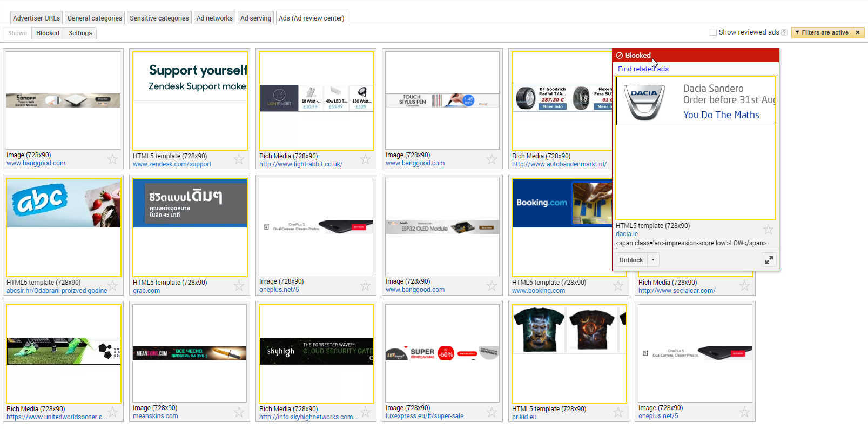Viewport: 868px width, 429px height.
Task: Select the Sonoff banggood ad thumbnail
Action: [x=63, y=100]
